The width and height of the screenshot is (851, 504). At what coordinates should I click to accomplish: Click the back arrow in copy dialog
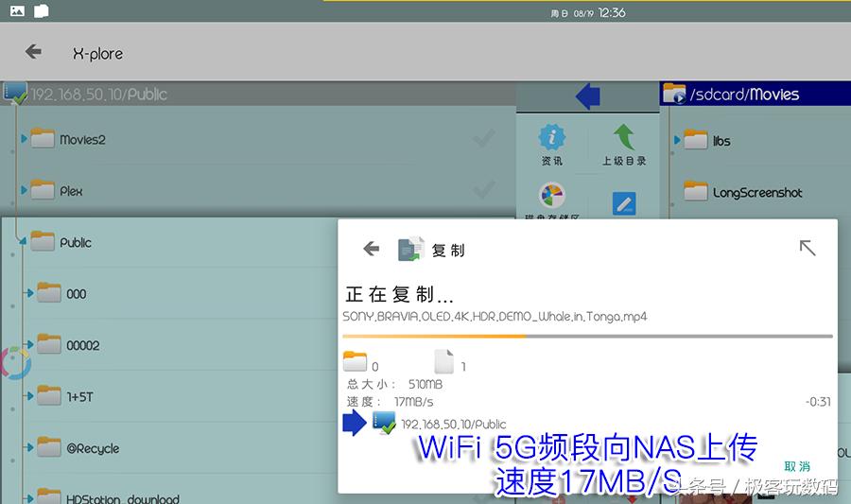[x=372, y=249]
